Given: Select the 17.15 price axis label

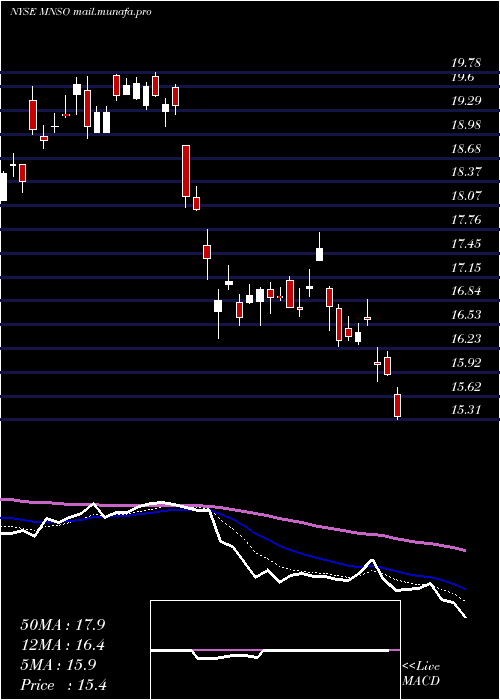Looking at the screenshot, I should (x=467, y=268).
